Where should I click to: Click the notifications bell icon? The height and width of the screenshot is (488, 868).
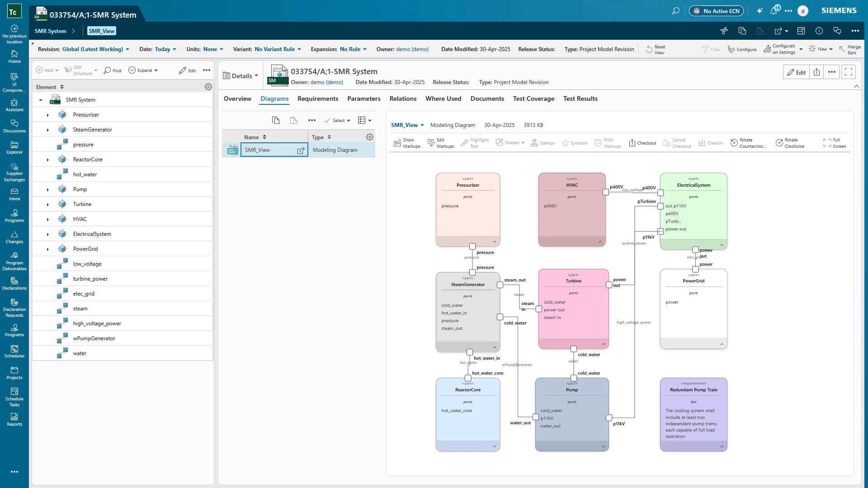773,10
